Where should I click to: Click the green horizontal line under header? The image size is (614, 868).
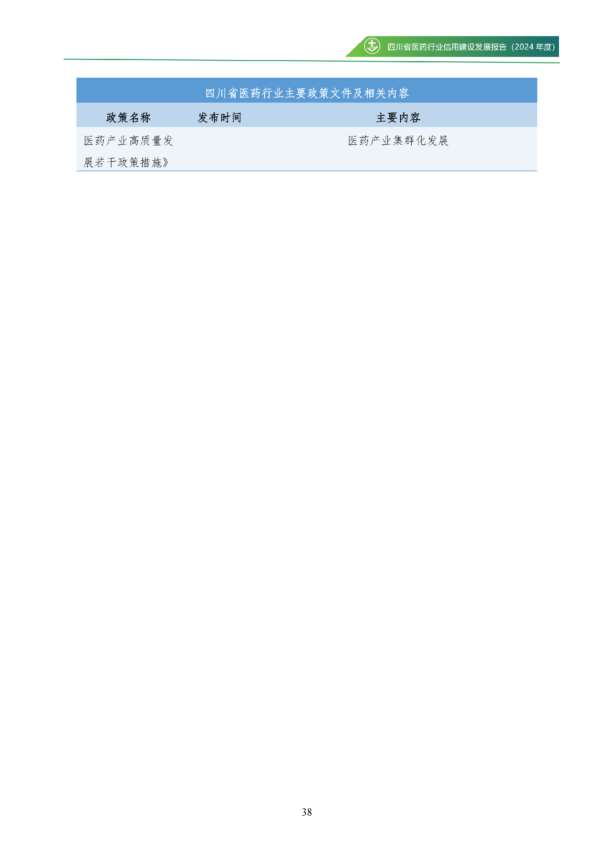pyautogui.click(x=311, y=61)
